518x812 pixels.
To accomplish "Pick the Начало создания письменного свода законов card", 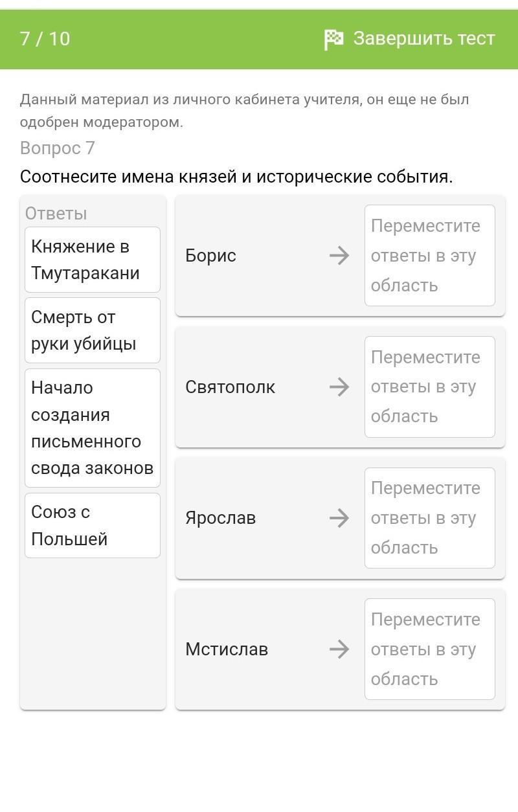I will coord(92,428).
